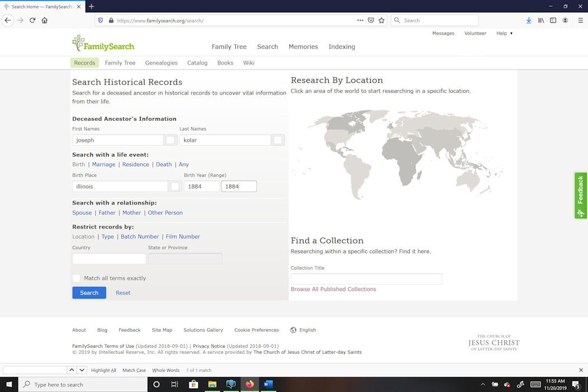Go to previous find-bar match arrow

coord(72,370)
